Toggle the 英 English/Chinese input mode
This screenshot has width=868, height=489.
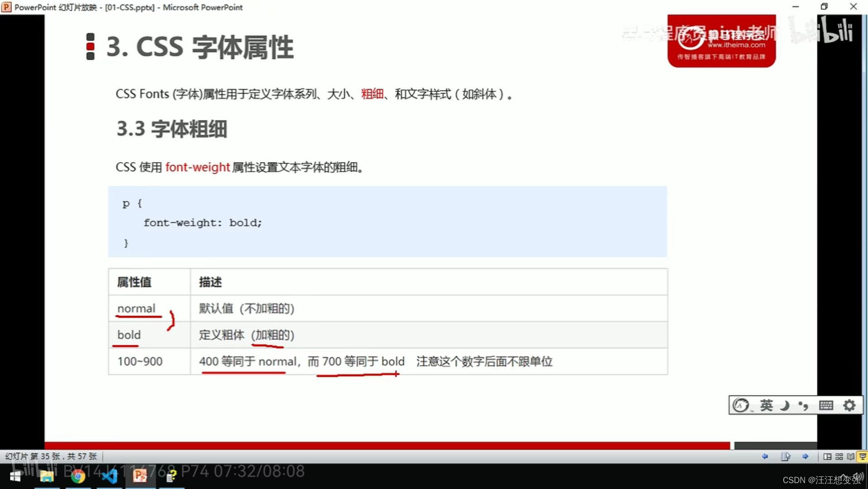click(x=767, y=405)
